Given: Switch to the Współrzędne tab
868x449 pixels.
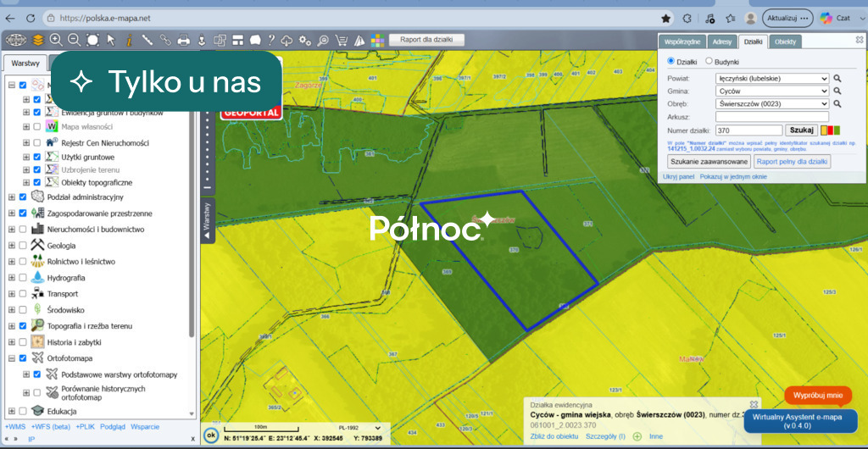Looking at the screenshot, I should [683, 42].
